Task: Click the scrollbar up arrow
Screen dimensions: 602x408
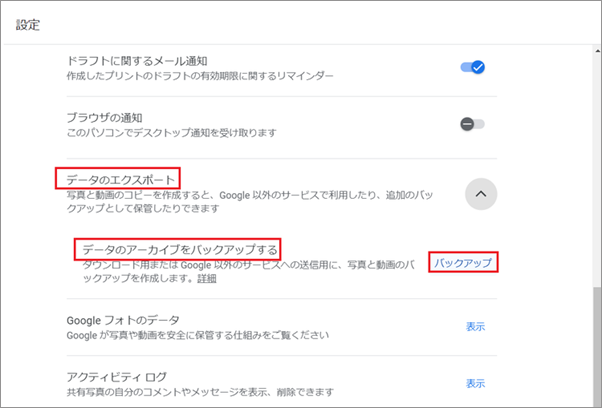Action: tap(597, 51)
